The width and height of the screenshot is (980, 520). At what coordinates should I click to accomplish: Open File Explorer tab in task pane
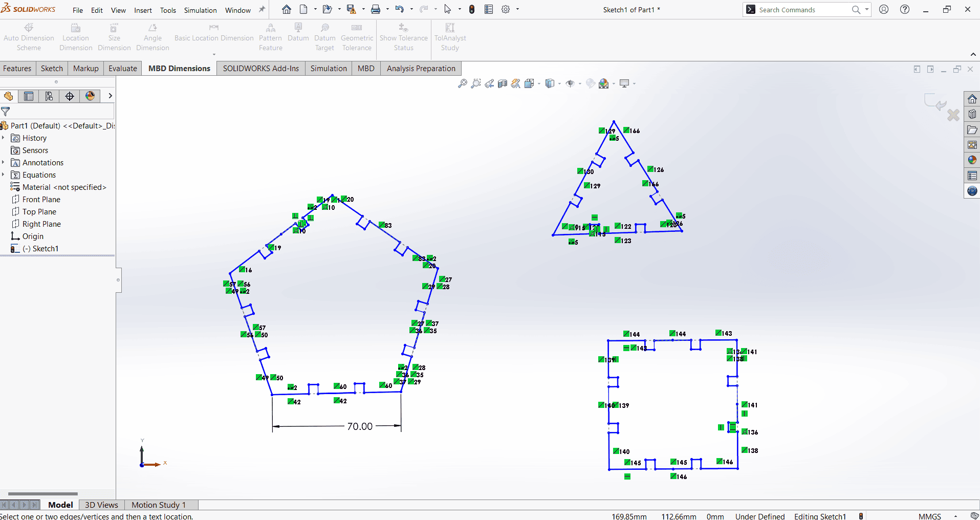click(x=972, y=129)
